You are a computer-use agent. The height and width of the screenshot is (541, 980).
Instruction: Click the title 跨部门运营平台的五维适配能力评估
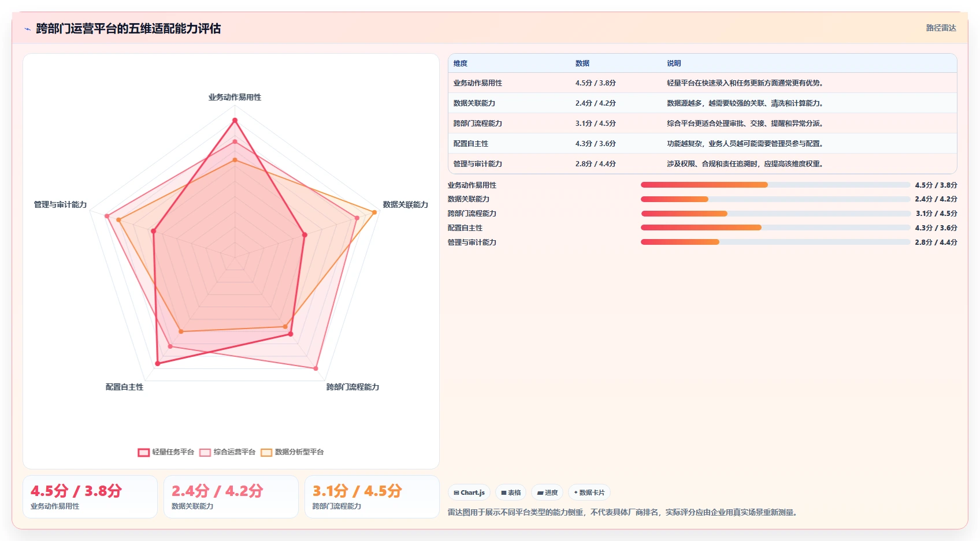128,28
